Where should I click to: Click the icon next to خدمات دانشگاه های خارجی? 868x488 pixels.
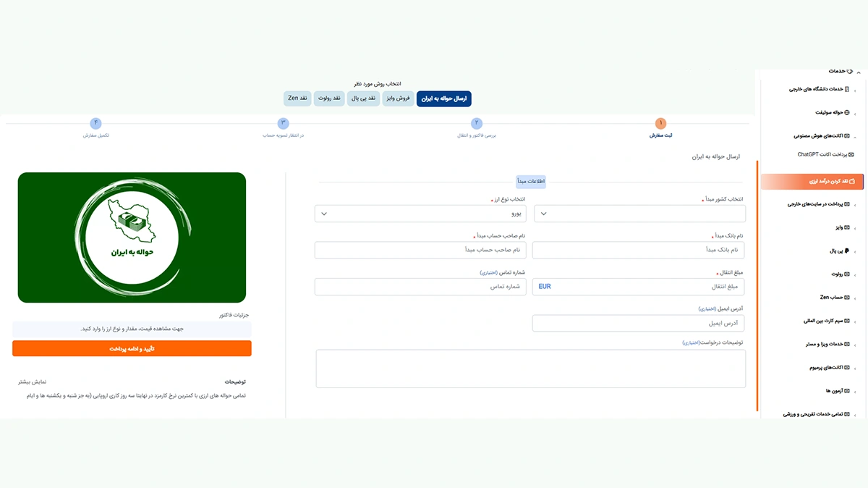click(x=847, y=89)
